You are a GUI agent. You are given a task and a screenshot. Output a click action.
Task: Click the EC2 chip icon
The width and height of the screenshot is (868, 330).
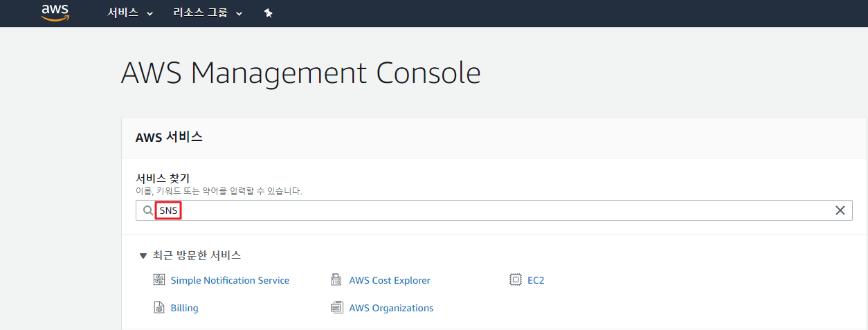(515, 280)
